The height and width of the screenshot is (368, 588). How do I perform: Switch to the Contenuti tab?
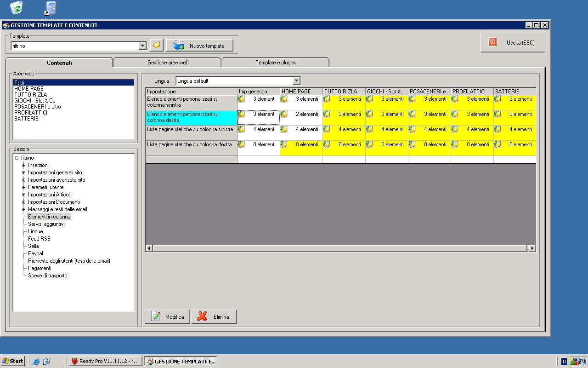click(59, 63)
